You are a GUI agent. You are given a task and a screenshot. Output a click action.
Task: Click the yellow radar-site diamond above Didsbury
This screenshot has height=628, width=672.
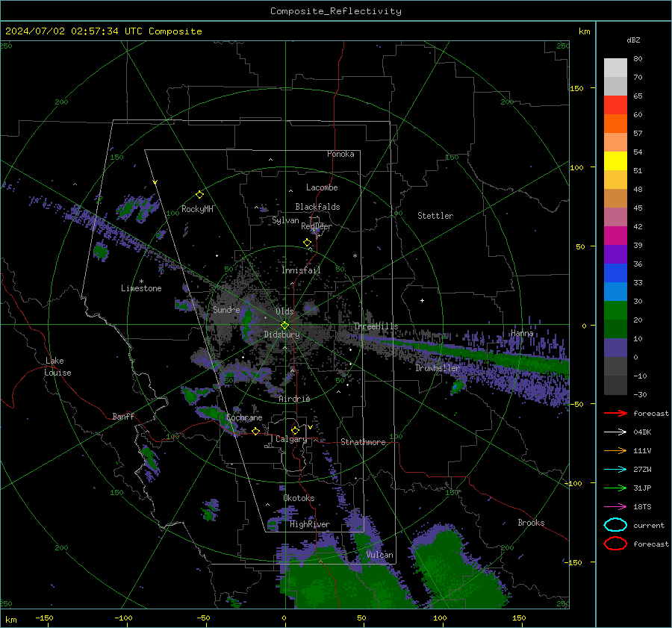click(x=284, y=326)
